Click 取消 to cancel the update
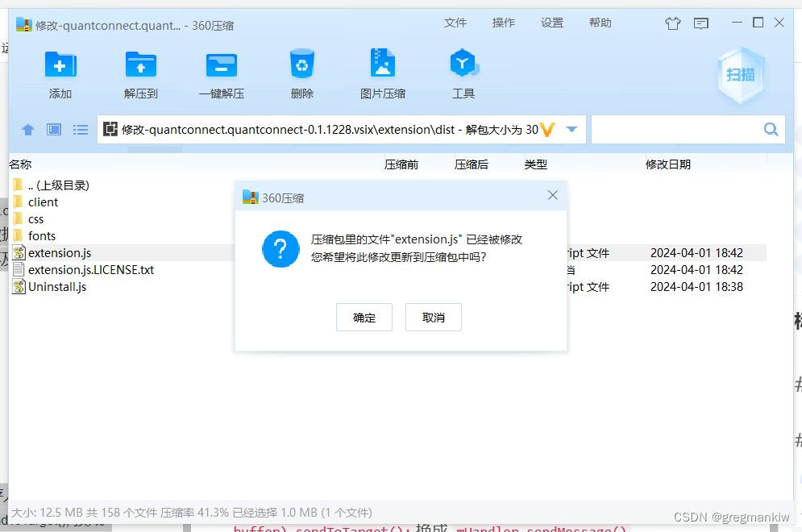This screenshot has width=802, height=532. 433,317
